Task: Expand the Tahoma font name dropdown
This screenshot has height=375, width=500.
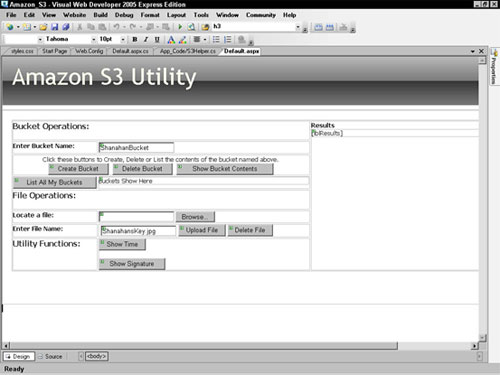Action: pos(94,39)
